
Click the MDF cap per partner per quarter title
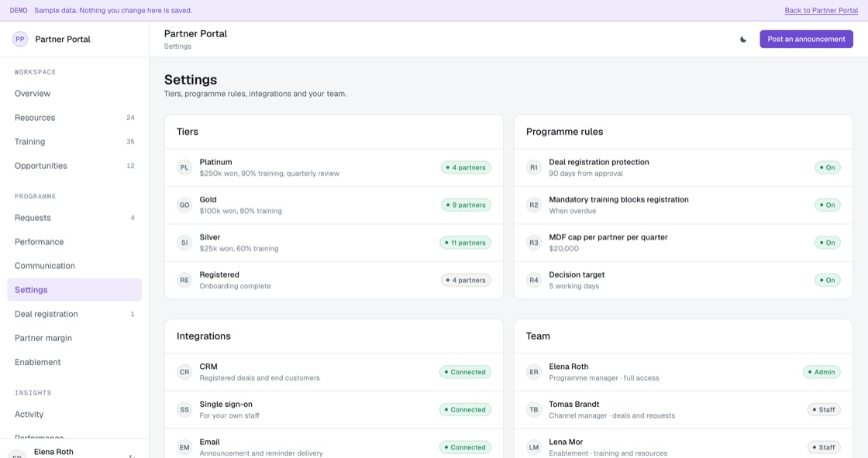click(x=608, y=238)
